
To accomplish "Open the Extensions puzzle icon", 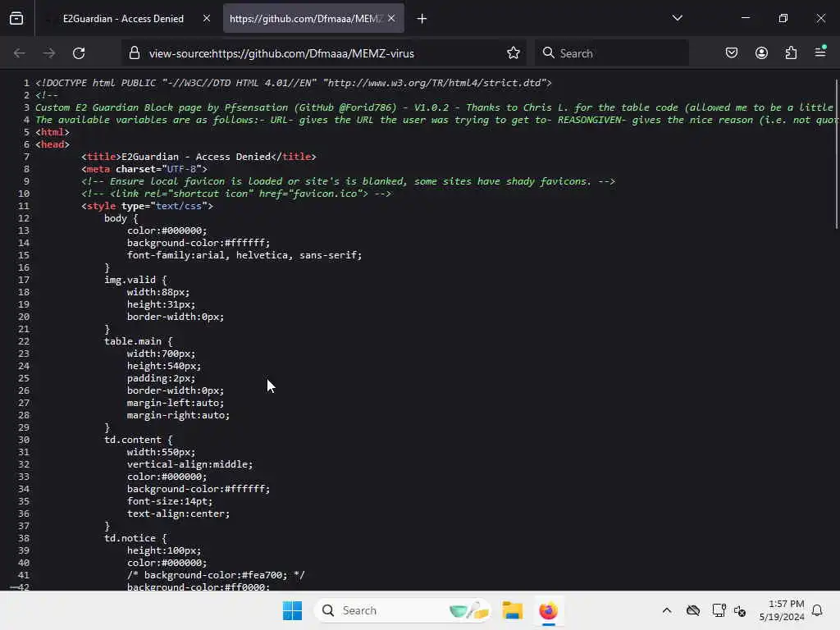I will point(791,52).
